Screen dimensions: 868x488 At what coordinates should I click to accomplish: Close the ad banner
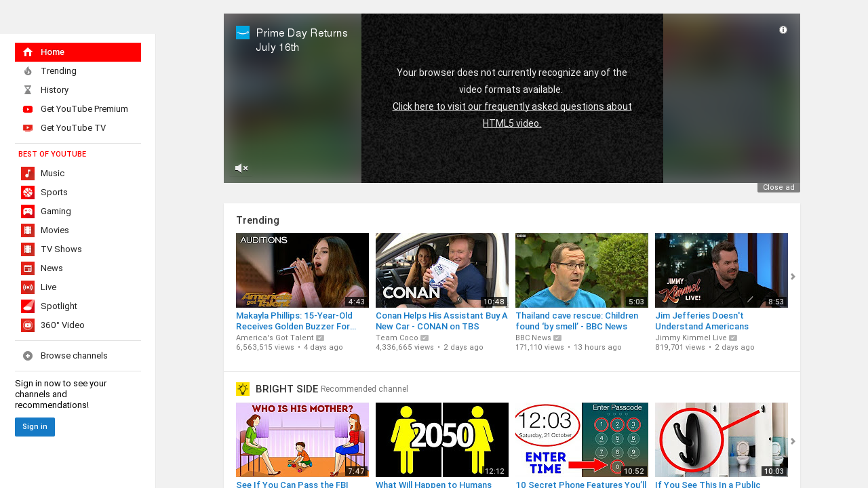click(x=778, y=188)
